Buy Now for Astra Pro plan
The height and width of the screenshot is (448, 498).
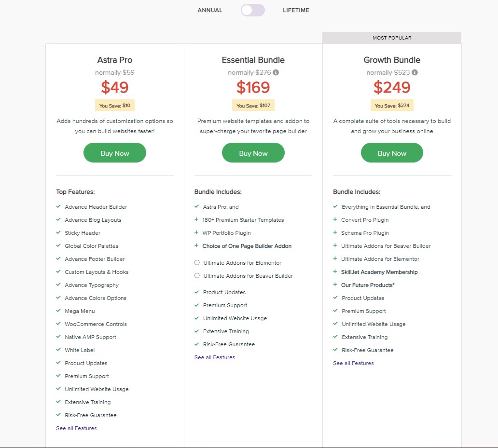click(115, 153)
